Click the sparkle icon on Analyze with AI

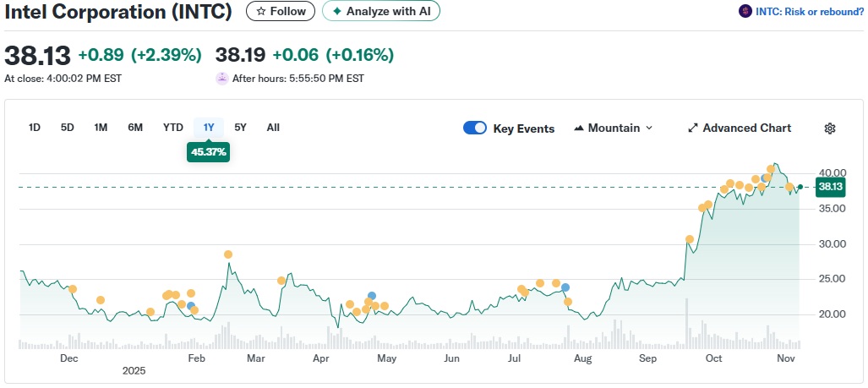click(x=337, y=12)
